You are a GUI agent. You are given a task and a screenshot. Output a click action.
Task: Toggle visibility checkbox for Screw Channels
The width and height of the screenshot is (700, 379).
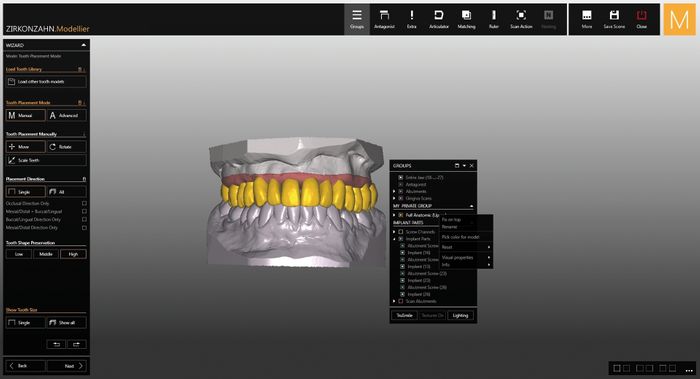(401, 232)
